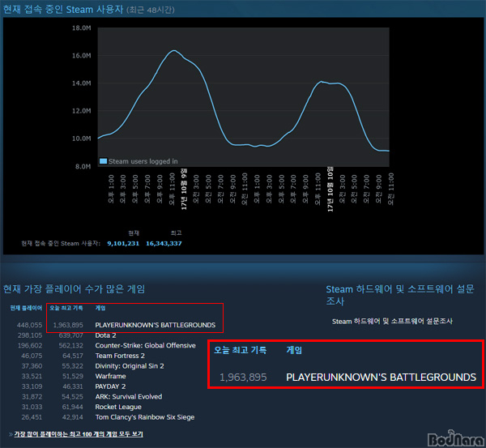Open PLAYERUNKNOWN'S BATTLEGROUNDS link beside 448,055
The image size is (486, 448).
pos(156,325)
